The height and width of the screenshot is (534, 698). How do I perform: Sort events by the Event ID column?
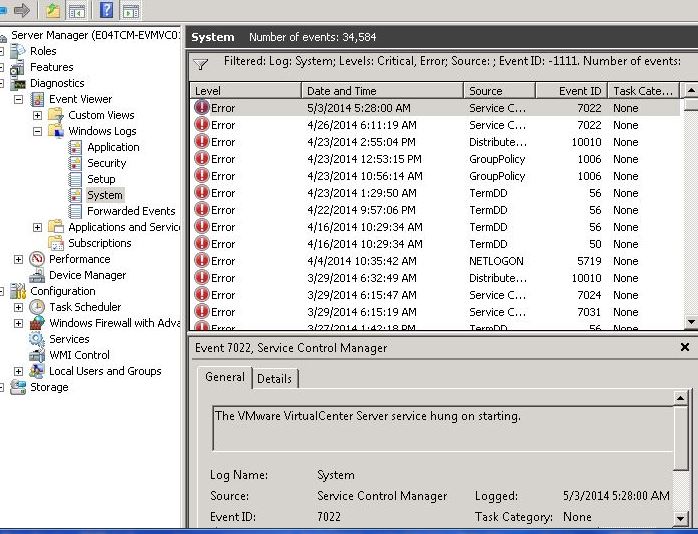580,91
